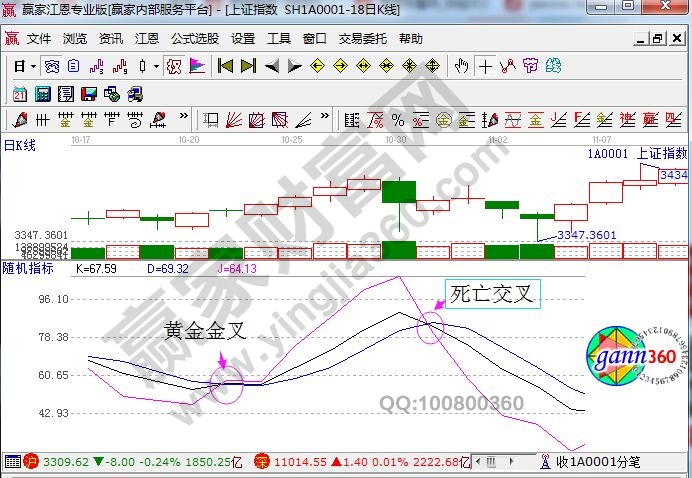The image size is (692, 478).
Task: Open the calculator icon in toolbar
Action: 42,94
